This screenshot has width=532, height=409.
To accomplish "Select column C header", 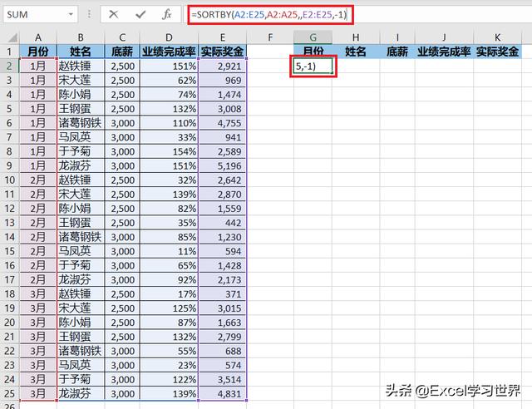I will 122,37.
